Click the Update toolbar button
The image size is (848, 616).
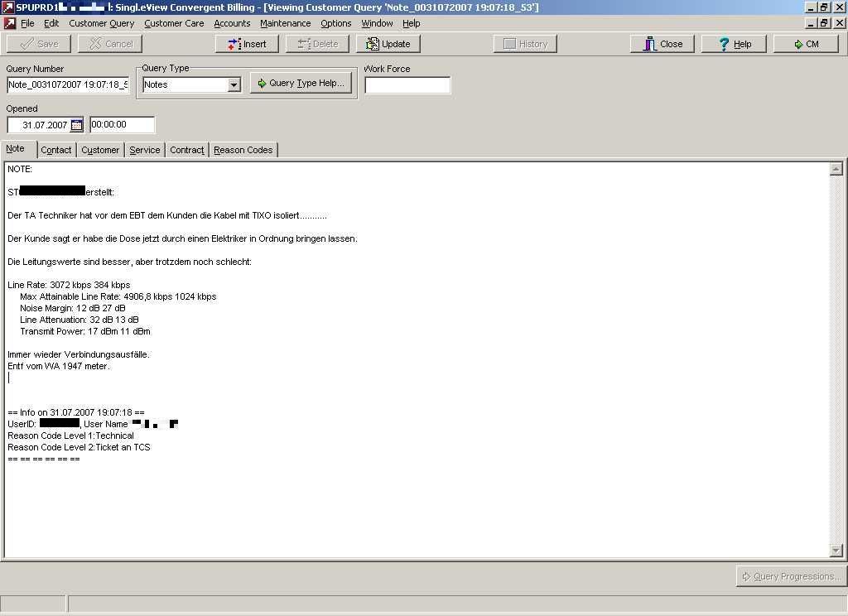388,44
